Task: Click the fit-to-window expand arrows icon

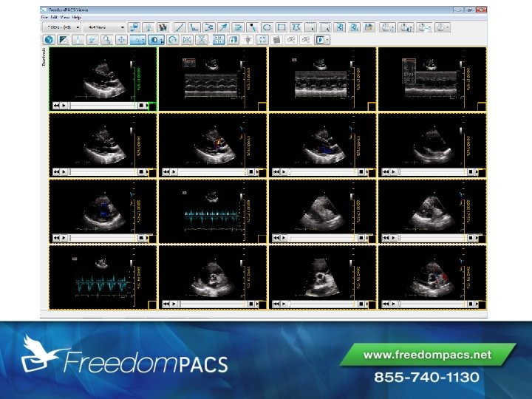Action: pyautogui.click(x=262, y=40)
